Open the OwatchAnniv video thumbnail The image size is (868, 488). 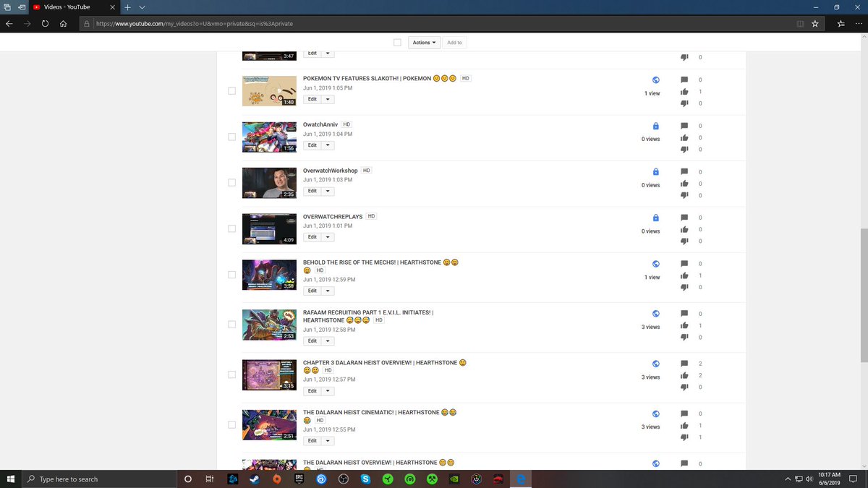tap(269, 137)
